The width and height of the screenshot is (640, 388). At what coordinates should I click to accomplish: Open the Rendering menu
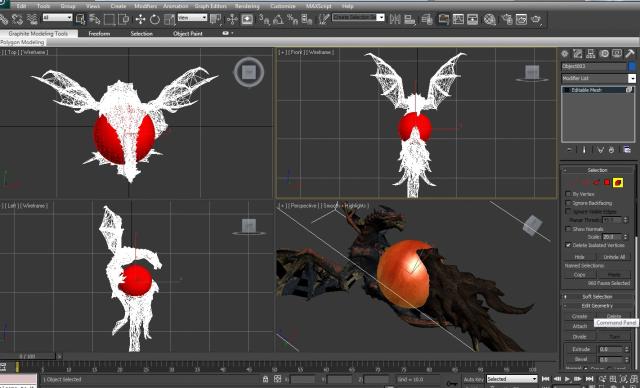(247, 6)
